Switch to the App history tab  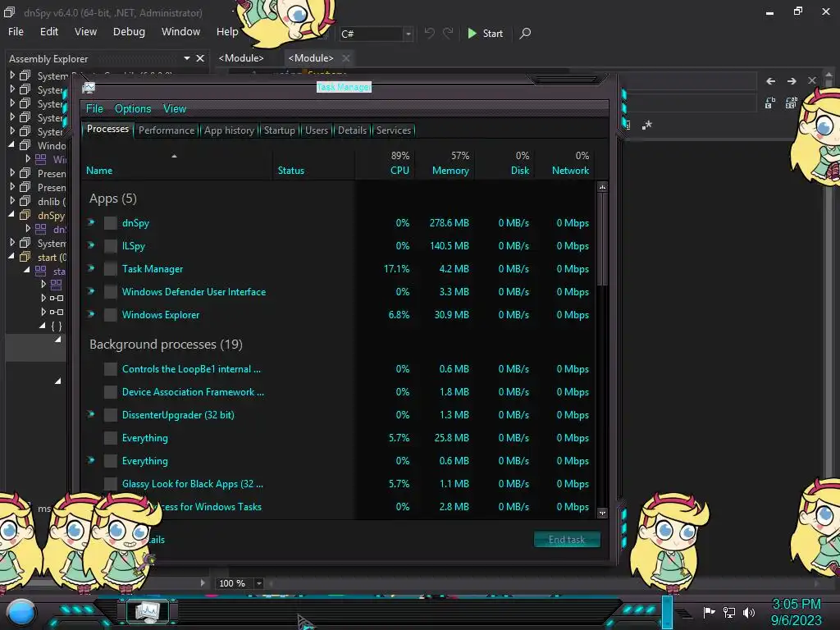[230, 130]
